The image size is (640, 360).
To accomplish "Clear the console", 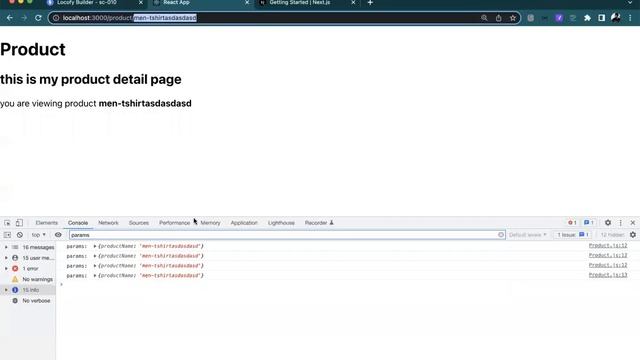I will (x=20, y=235).
